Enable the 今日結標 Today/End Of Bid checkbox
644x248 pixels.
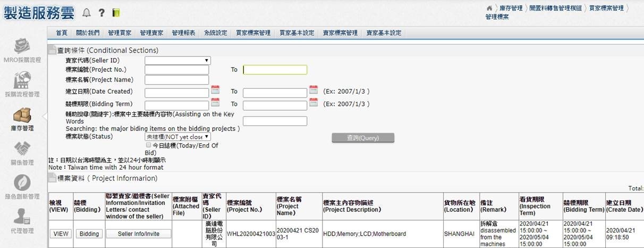pyautogui.click(x=148, y=145)
